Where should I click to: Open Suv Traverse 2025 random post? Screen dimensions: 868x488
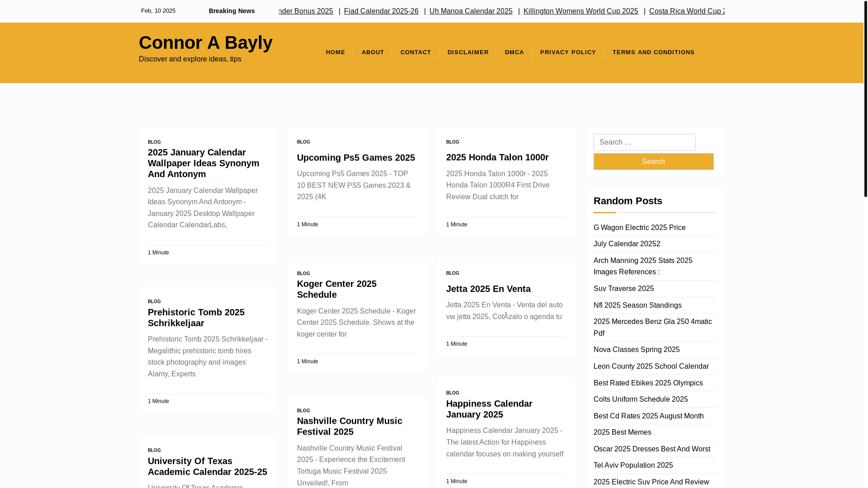623,289
